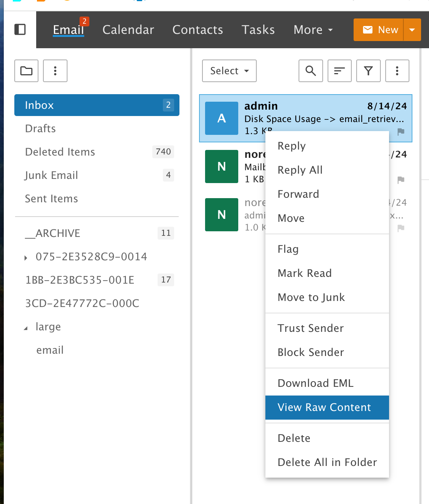Open the message filter funnel icon

pos(368,71)
